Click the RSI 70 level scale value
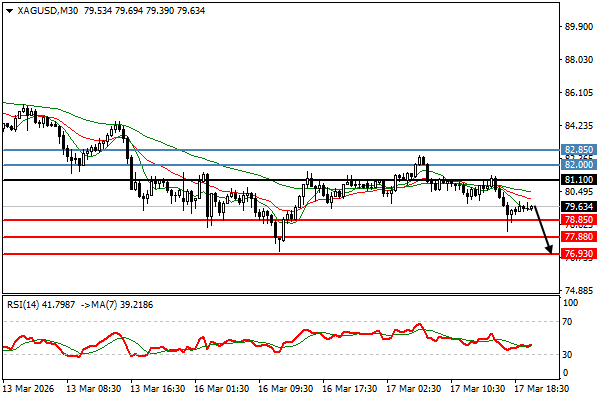Viewport: 600px width, 400px height. pyautogui.click(x=570, y=322)
